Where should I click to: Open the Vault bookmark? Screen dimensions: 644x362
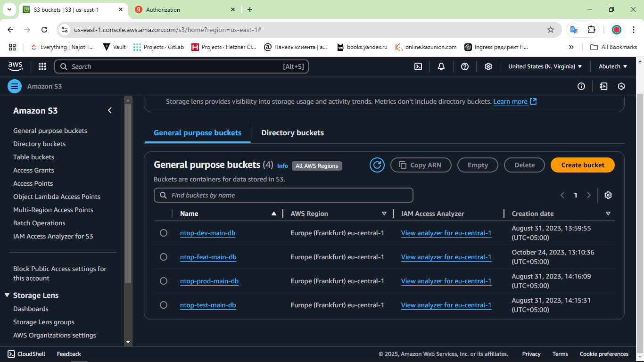[x=115, y=47]
